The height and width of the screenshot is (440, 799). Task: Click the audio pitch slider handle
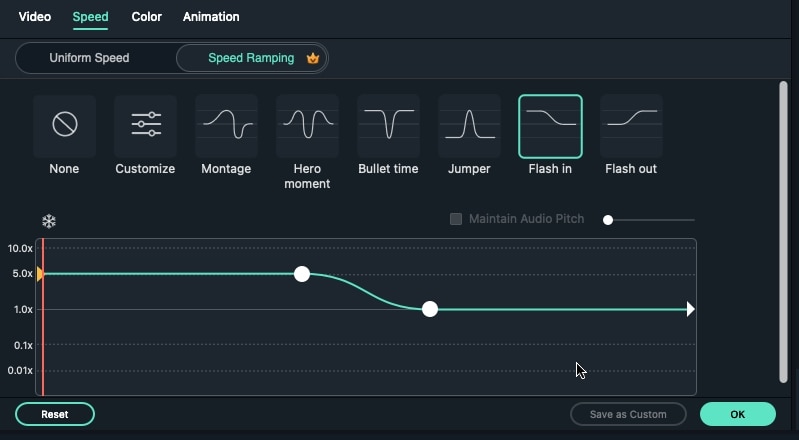tap(608, 220)
